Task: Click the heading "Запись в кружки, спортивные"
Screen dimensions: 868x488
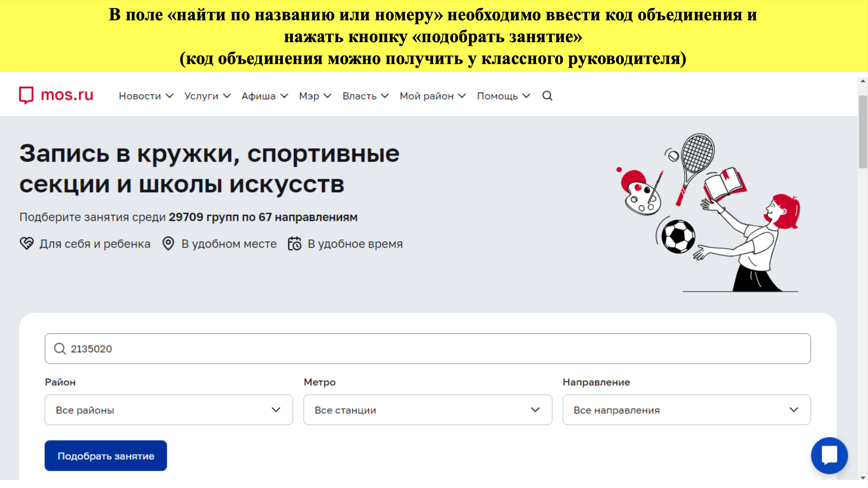Action: [x=210, y=154]
